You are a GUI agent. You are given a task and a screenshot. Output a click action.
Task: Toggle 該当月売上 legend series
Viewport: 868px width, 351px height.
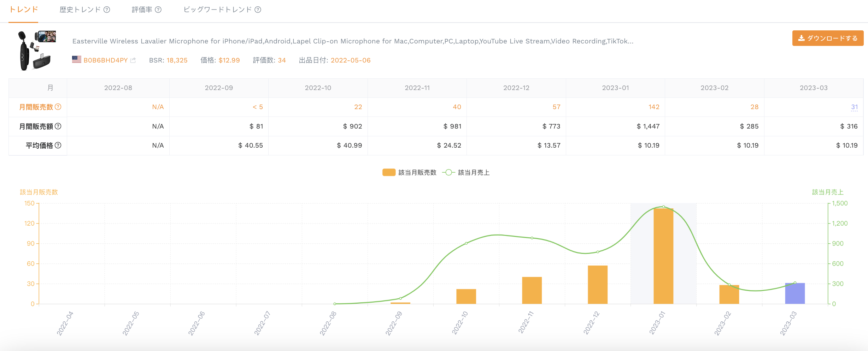(466, 172)
